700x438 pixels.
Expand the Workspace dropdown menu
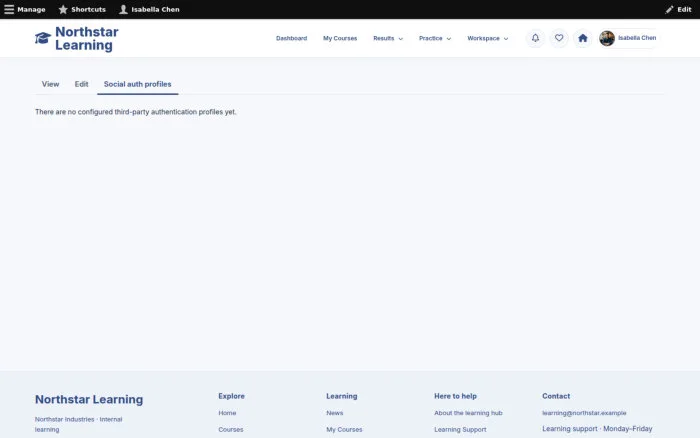tap(488, 38)
